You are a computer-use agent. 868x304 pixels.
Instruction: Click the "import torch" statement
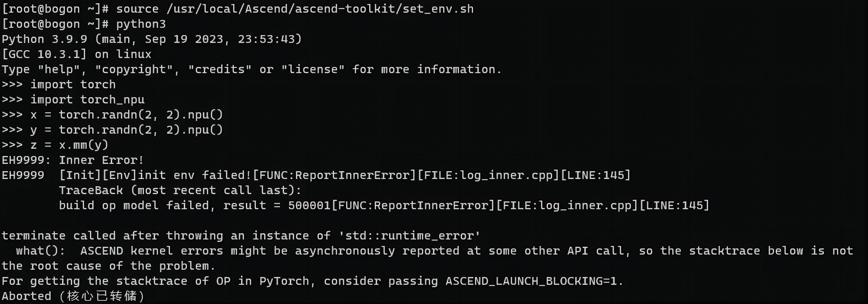[73, 84]
